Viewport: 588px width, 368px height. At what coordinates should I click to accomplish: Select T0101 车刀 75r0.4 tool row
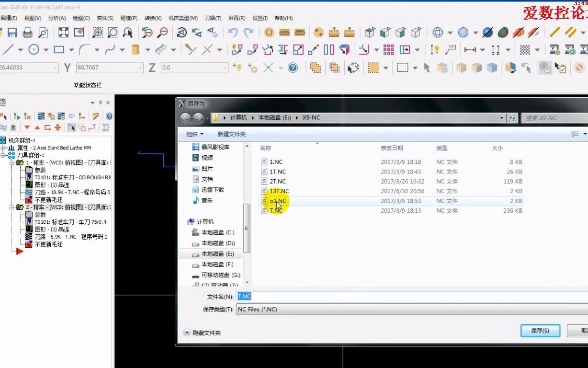66,222
